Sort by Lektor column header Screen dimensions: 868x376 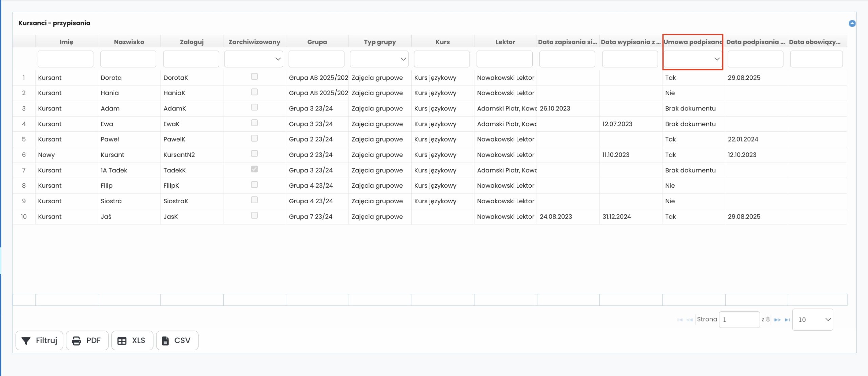click(505, 42)
